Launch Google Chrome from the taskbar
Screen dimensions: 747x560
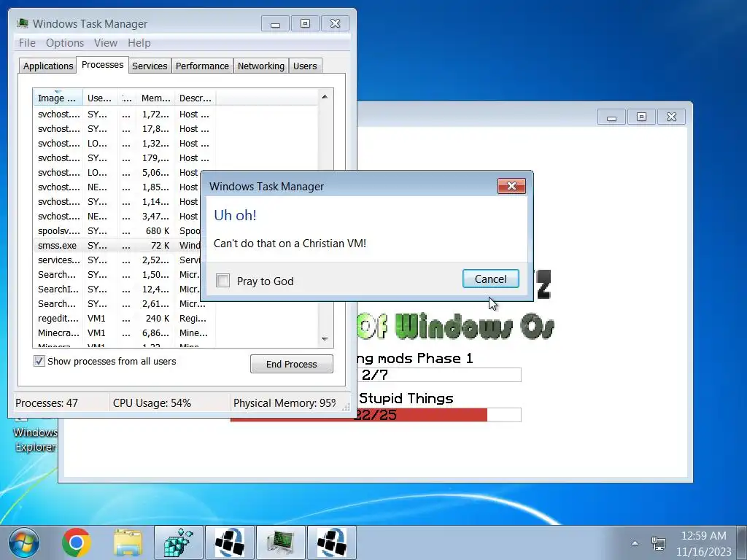click(76, 542)
